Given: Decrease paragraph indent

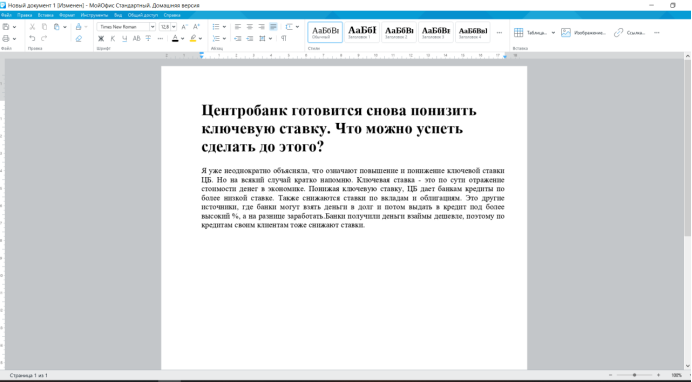Looking at the screenshot, I should pos(238,38).
